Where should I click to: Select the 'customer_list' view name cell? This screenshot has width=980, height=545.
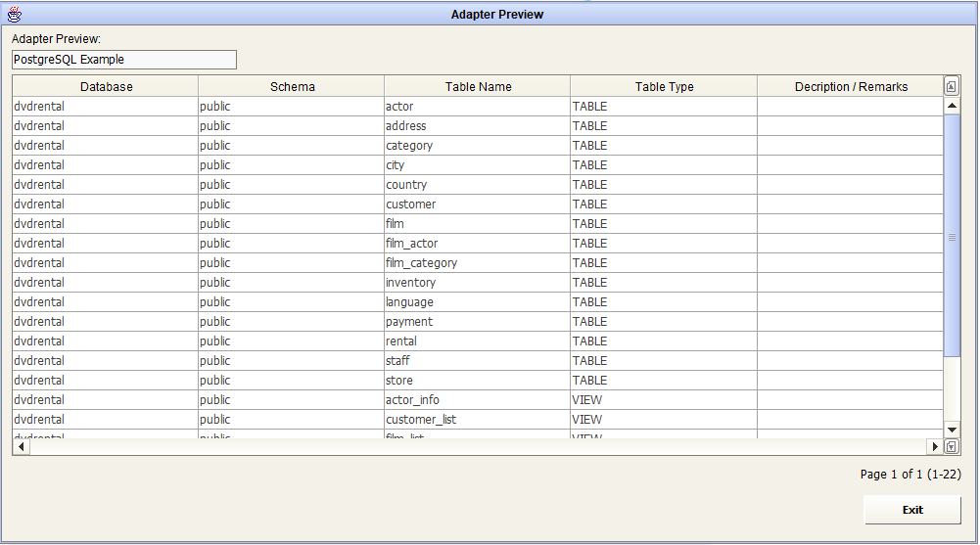478,419
